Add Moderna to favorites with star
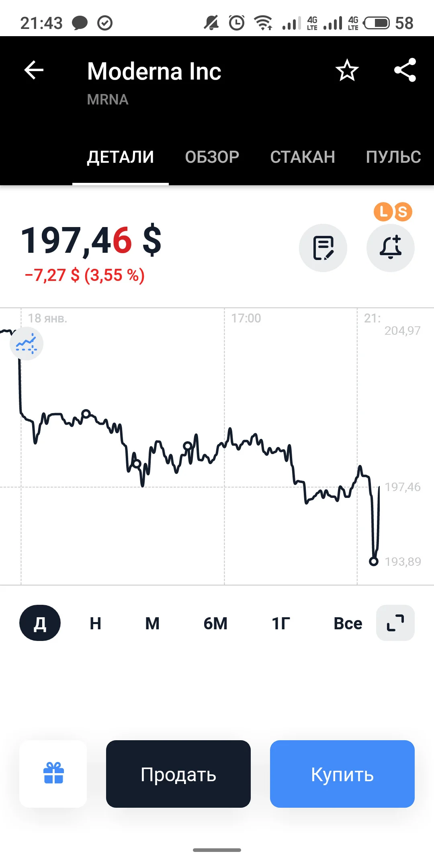The height and width of the screenshot is (868, 434). pyautogui.click(x=347, y=70)
